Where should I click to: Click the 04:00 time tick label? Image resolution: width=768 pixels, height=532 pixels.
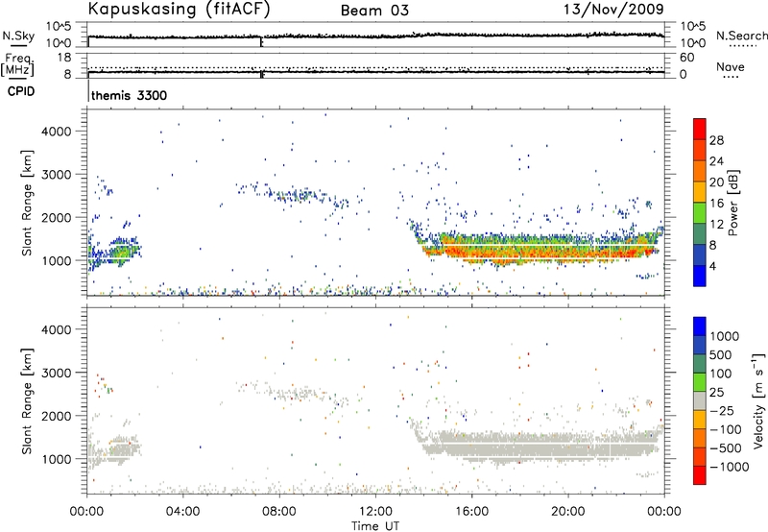(x=183, y=512)
